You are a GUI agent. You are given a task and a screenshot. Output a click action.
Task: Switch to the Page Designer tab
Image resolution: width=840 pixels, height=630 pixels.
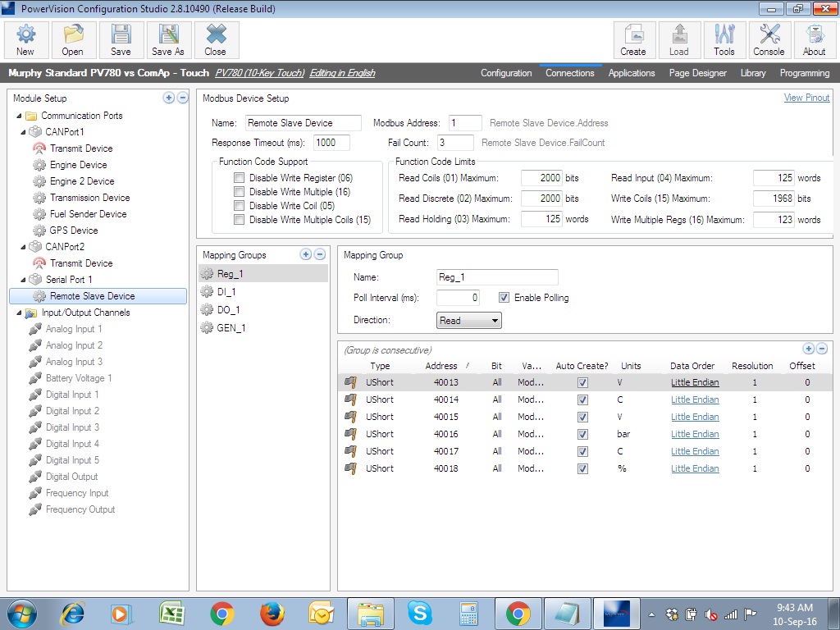pyautogui.click(x=697, y=73)
